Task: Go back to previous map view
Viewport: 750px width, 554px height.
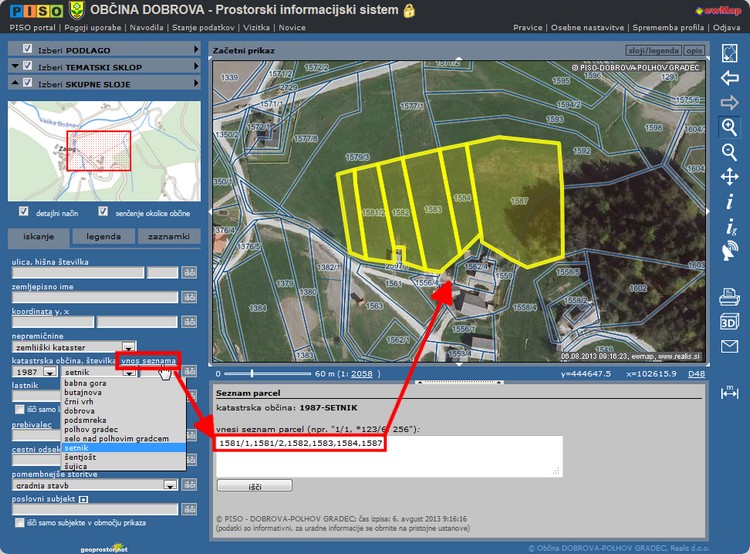Action: pyautogui.click(x=729, y=78)
